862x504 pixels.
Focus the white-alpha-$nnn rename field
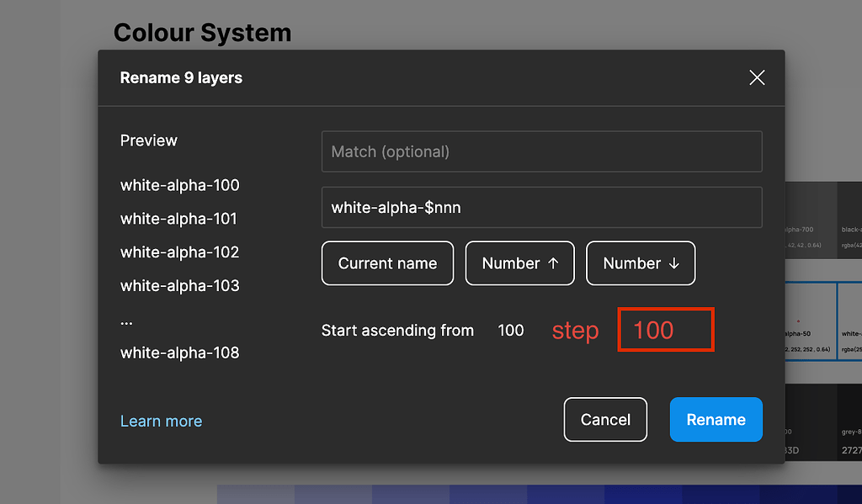(x=541, y=207)
